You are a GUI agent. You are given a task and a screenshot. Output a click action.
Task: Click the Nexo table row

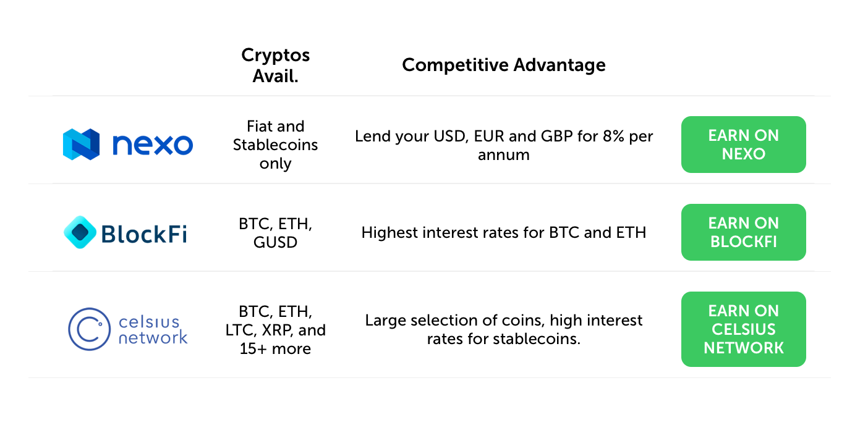pos(433,144)
